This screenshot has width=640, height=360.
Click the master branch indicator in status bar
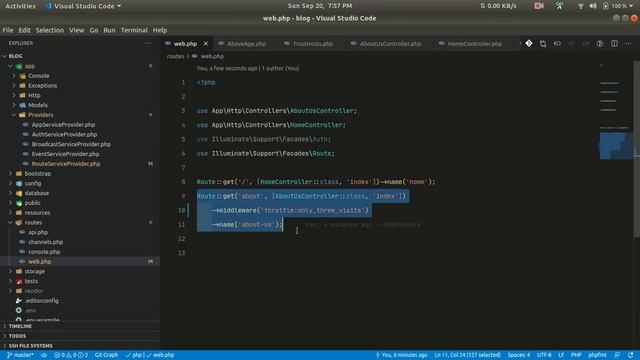(x=20, y=355)
